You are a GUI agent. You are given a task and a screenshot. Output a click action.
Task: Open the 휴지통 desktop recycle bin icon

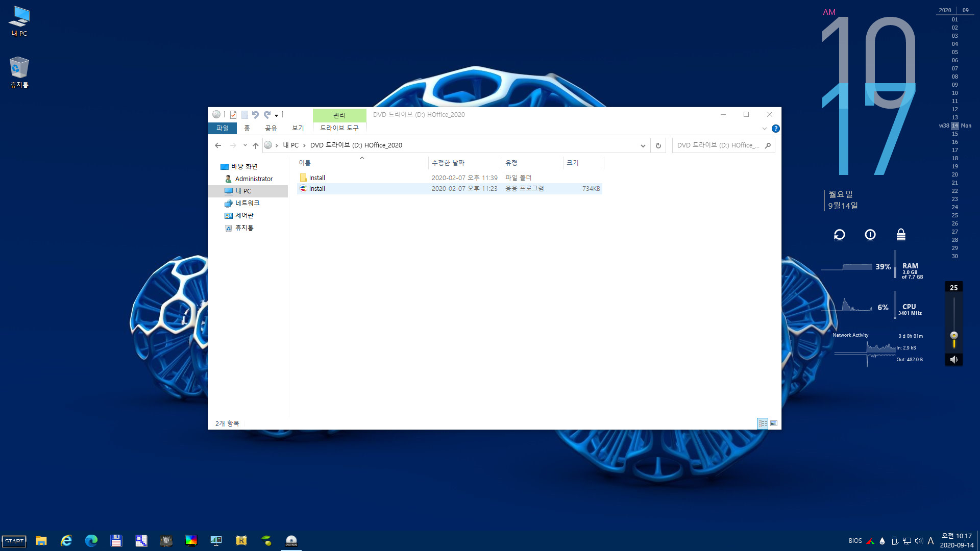(19, 72)
